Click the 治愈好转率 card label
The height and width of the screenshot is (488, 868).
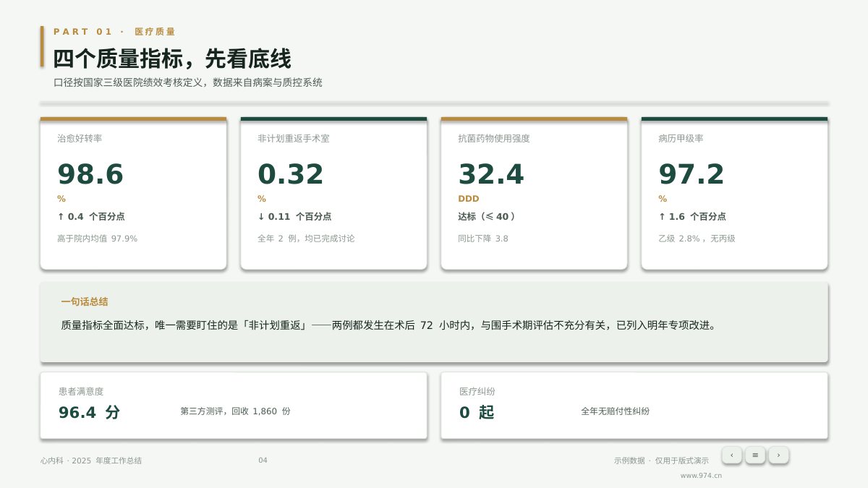click(80, 138)
